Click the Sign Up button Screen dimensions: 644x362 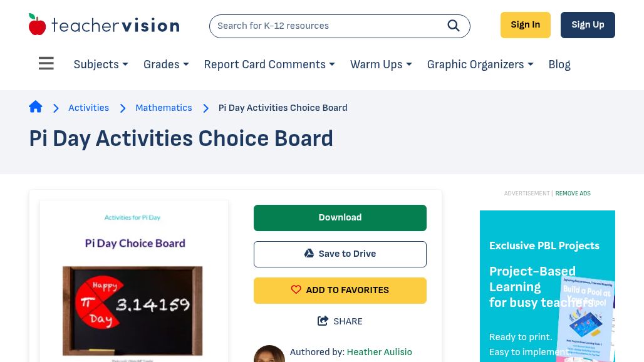588,25
